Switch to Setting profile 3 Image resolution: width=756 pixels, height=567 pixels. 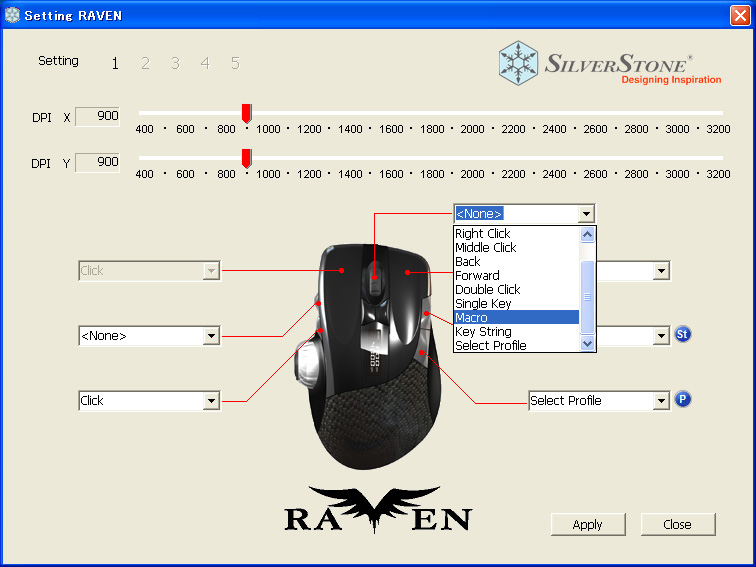click(x=175, y=63)
